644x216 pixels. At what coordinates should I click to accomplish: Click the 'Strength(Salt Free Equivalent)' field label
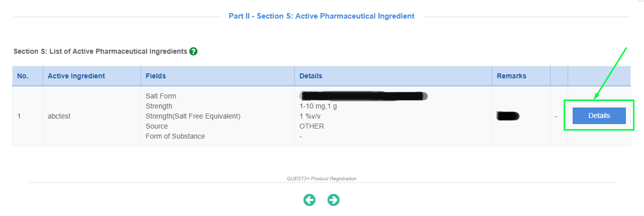(x=193, y=116)
